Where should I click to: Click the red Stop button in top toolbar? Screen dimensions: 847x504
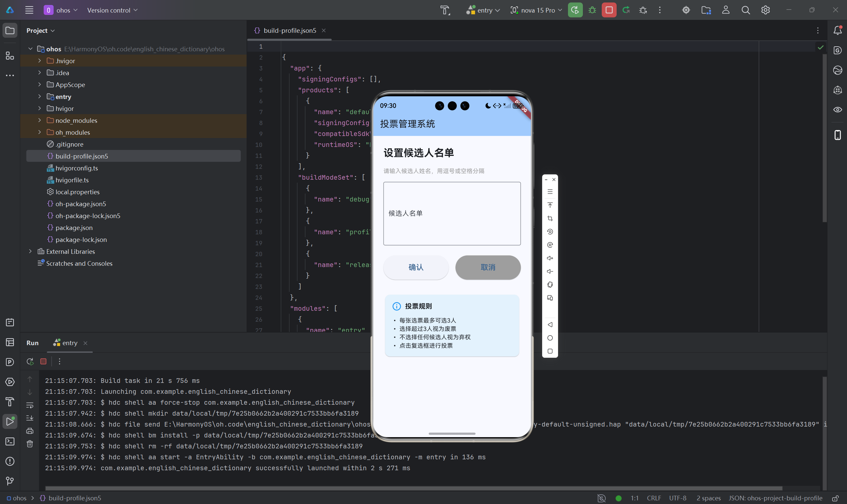pos(609,10)
